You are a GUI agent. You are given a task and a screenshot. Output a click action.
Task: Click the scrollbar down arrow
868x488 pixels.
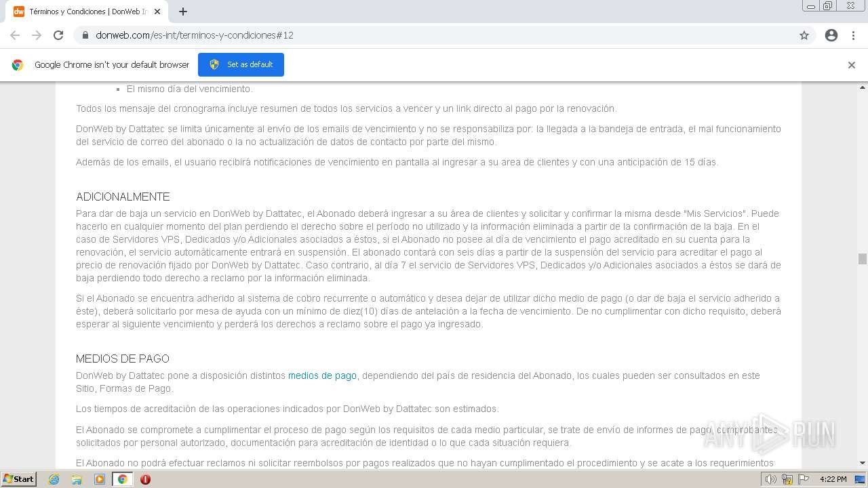click(x=863, y=463)
